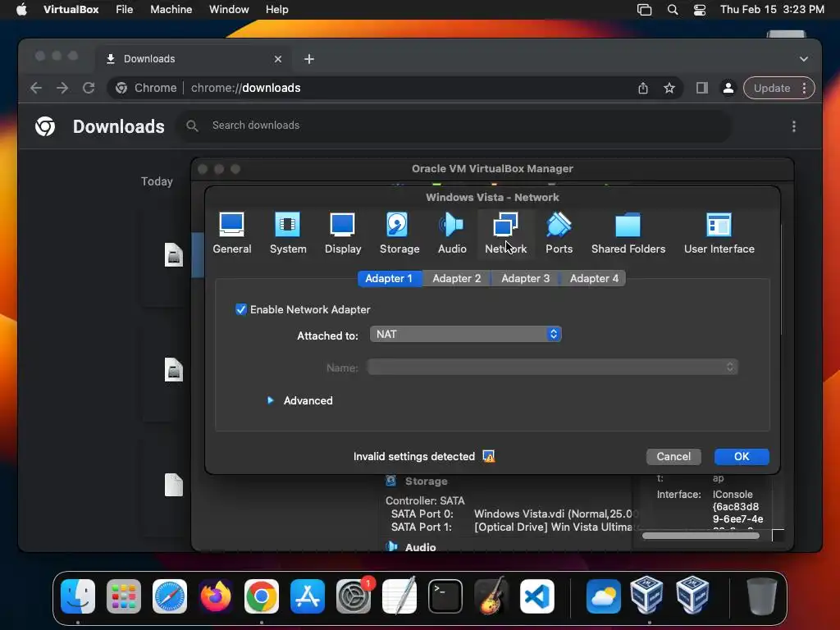
Task: Click the Invalid settings detected text
Action: [x=413, y=456]
